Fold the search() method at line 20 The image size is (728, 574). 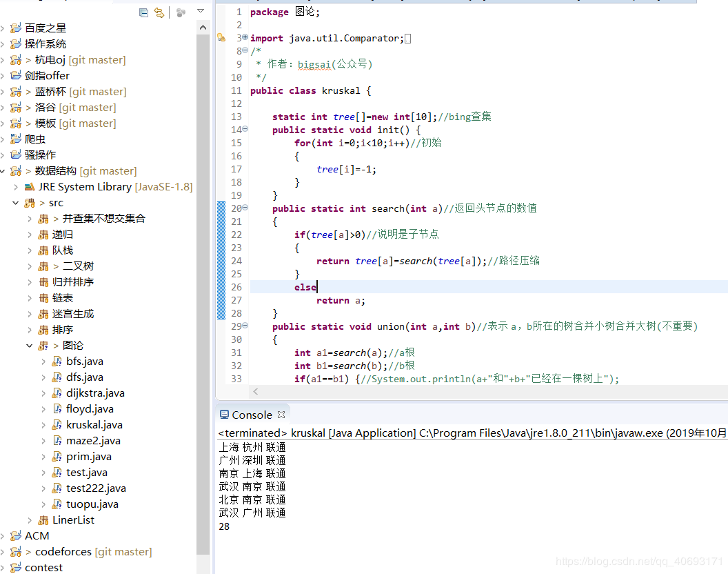(245, 207)
